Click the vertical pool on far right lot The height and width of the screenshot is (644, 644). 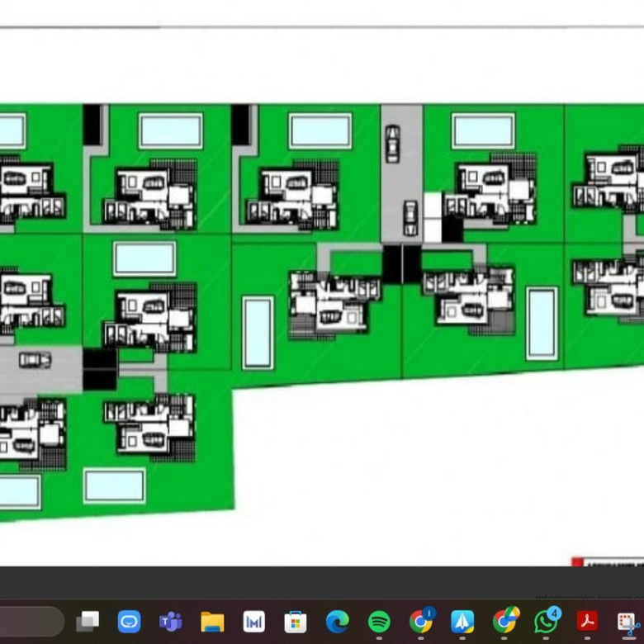click(x=542, y=323)
